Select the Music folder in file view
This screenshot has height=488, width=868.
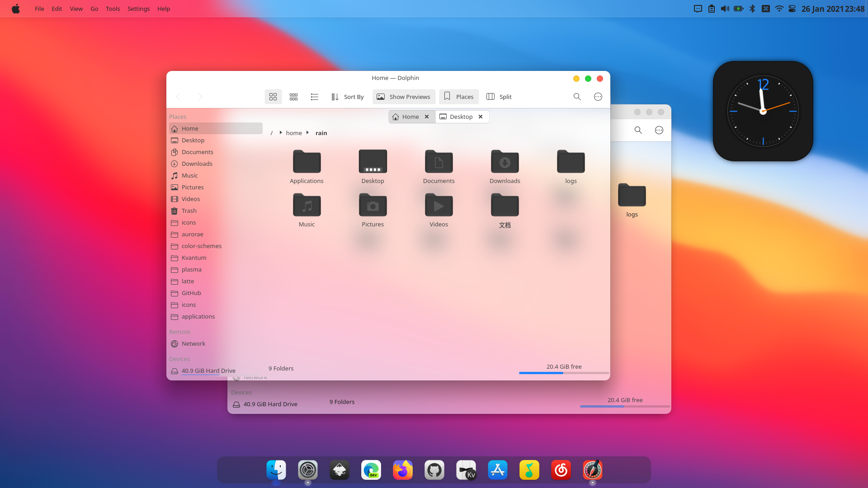click(x=307, y=210)
